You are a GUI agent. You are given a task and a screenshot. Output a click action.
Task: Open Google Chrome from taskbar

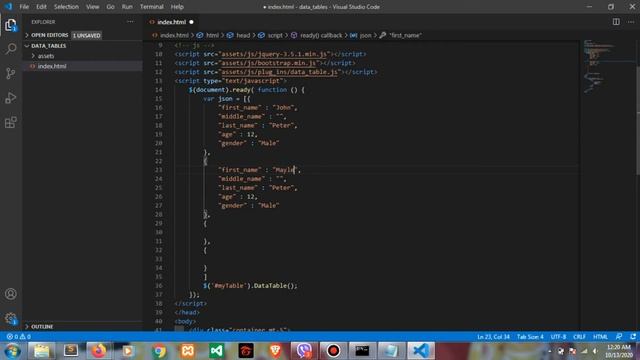[x=159, y=351]
